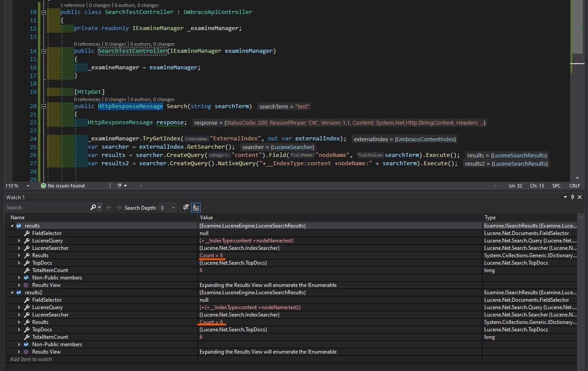The width and height of the screenshot is (588, 371).
Task: Open the Watch search options dropdown arrow
Action: tap(100, 208)
